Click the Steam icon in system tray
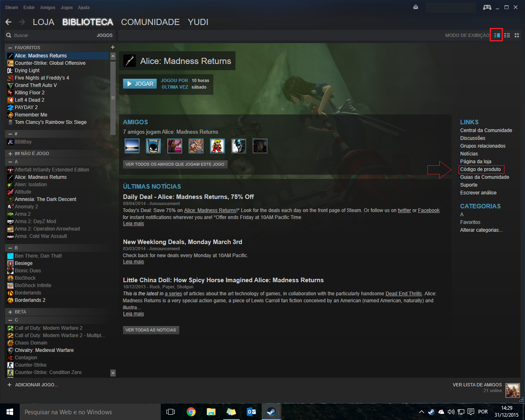 pos(431,412)
